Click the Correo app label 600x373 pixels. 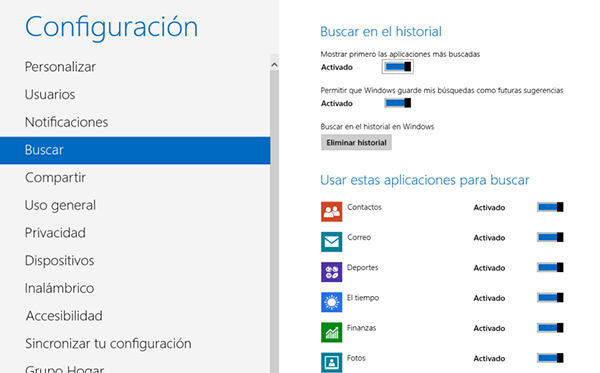tap(359, 237)
